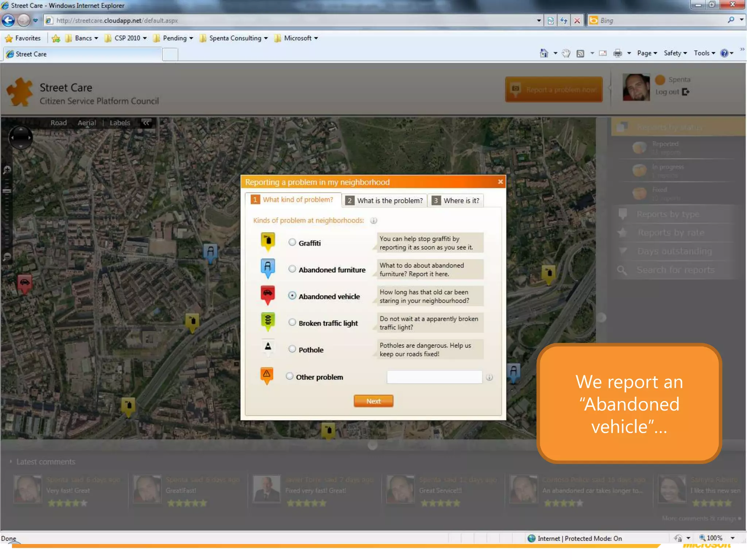Image resolution: width=747 pixels, height=560 pixels.
Task: Click the RSS feeds toolbar icon
Action: point(580,54)
